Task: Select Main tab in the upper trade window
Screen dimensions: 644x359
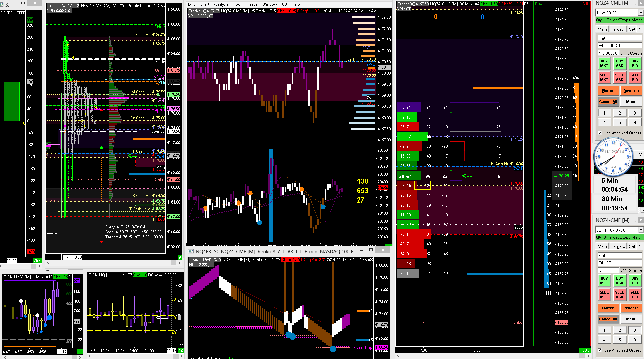Action: coord(602,29)
